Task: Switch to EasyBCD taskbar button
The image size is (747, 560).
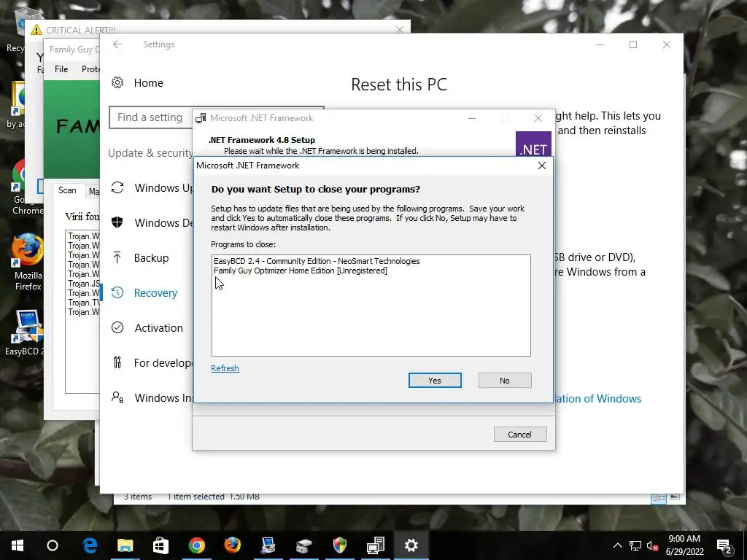Action: click(x=268, y=545)
